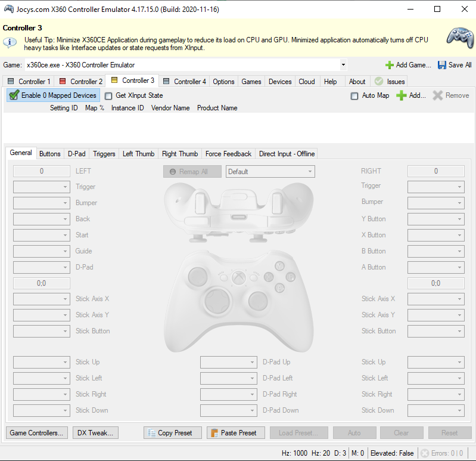Click the Remap All button
This screenshot has height=461, width=476.
point(192,172)
